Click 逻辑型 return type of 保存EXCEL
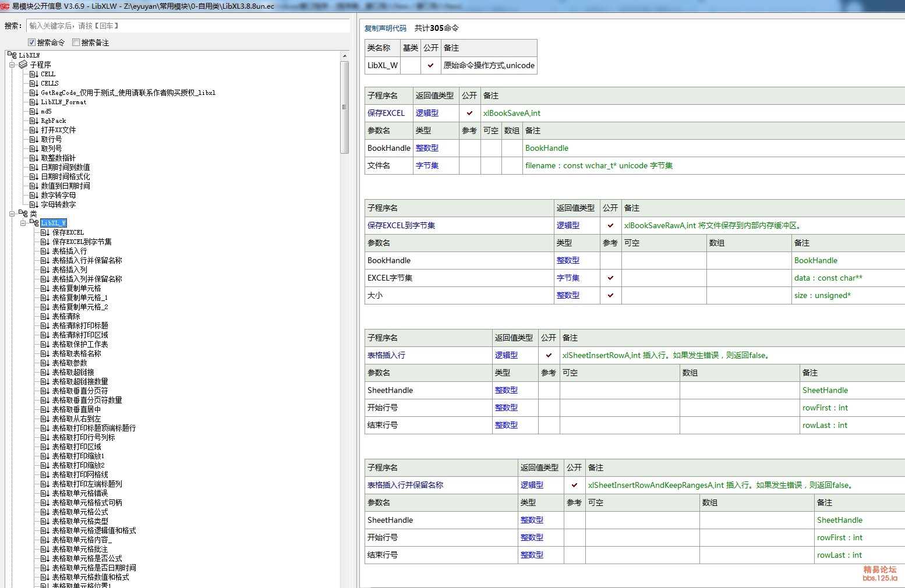 pyautogui.click(x=427, y=113)
